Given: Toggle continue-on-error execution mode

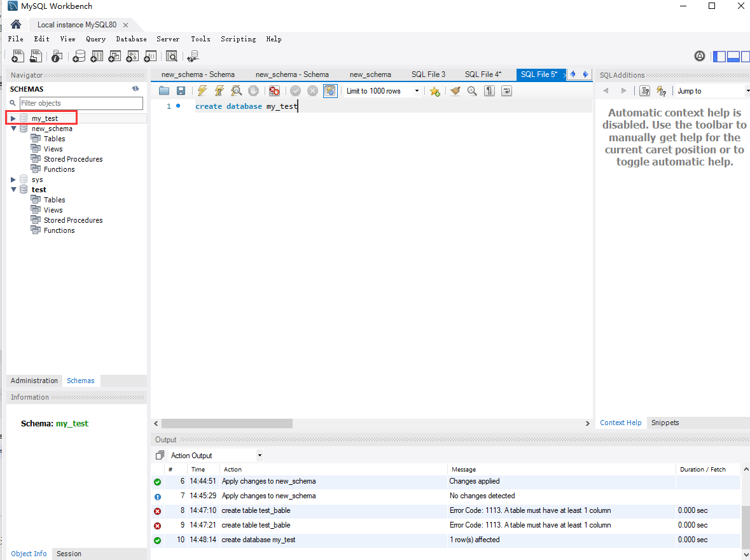Looking at the screenshot, I should tap(274, 90).
